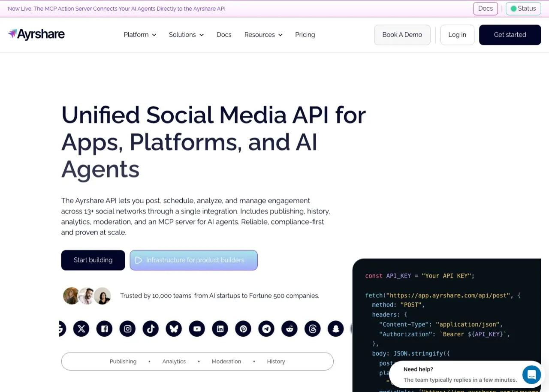Image resolution: width=549 pixels, height=392 pixels.
Task: Select the History tab
Action: 276,362
